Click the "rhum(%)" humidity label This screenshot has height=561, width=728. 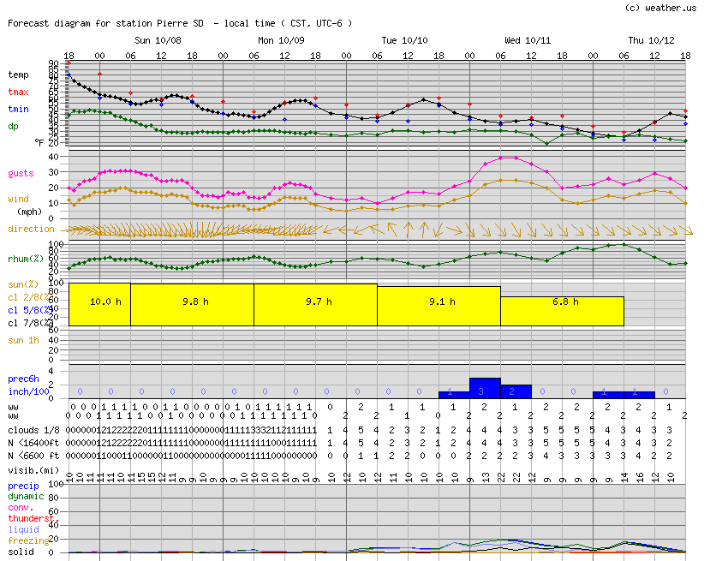(x=26, y=260)
